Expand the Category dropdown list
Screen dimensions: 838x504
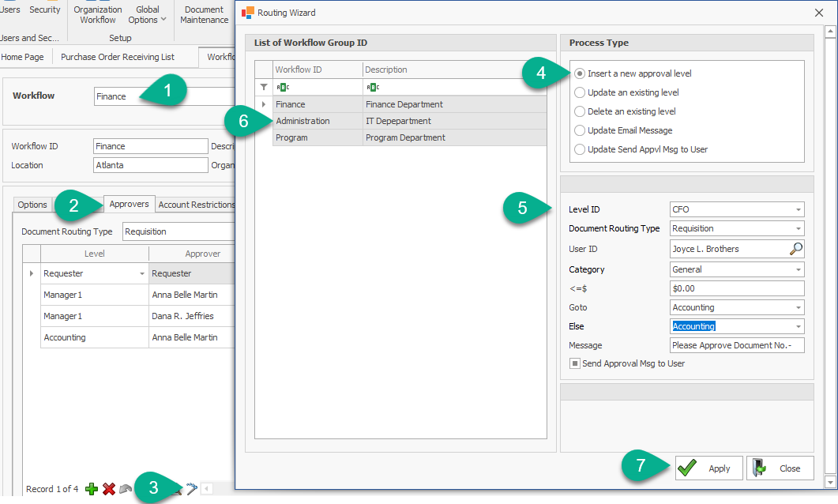click(x=799, y=269)
